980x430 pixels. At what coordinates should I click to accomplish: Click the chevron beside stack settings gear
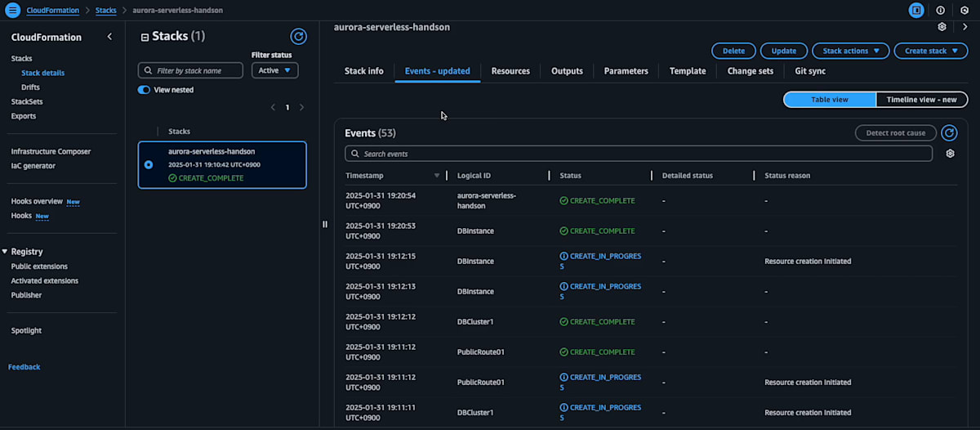(965, 27)
